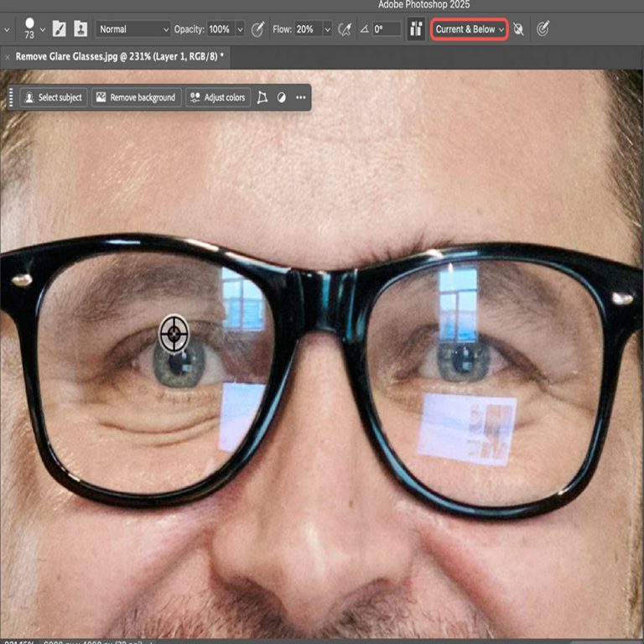The image size is (644, 644).
Task: Click the Flow label
Action: [282, 29]
